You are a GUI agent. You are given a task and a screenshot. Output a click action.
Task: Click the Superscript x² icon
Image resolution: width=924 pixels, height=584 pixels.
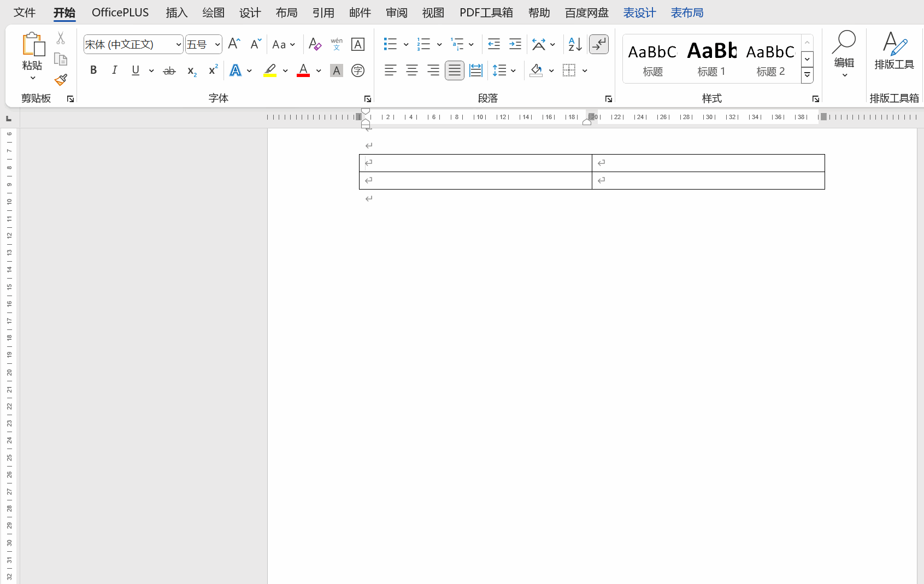click(213, 70)
